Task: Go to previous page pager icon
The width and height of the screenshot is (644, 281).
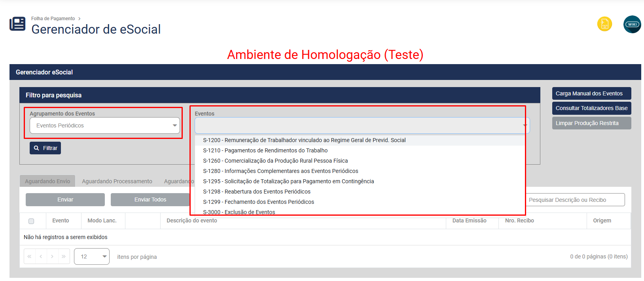Action: click(x=41, y=256)
